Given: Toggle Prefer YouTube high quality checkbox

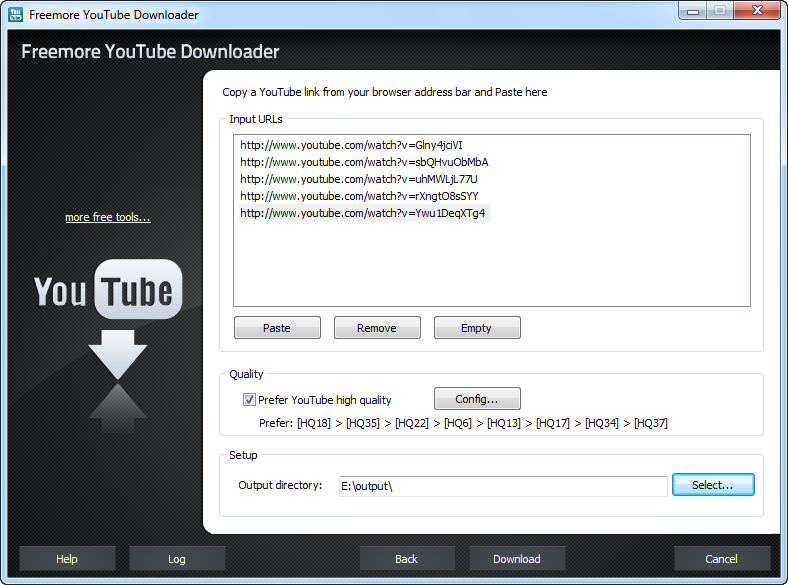Looking at the screenshot, I should click(249, 400).
